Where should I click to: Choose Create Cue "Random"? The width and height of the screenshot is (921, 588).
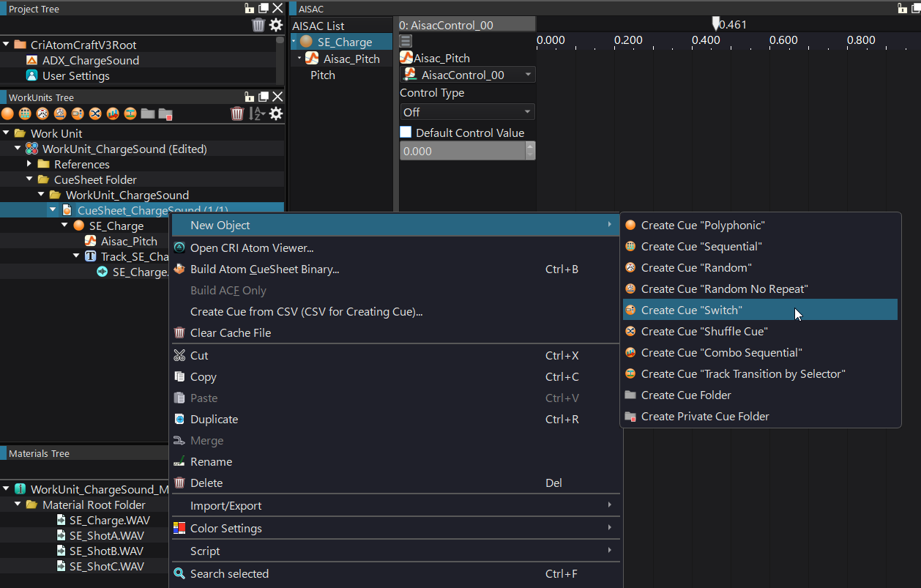(x=760, y=268)
